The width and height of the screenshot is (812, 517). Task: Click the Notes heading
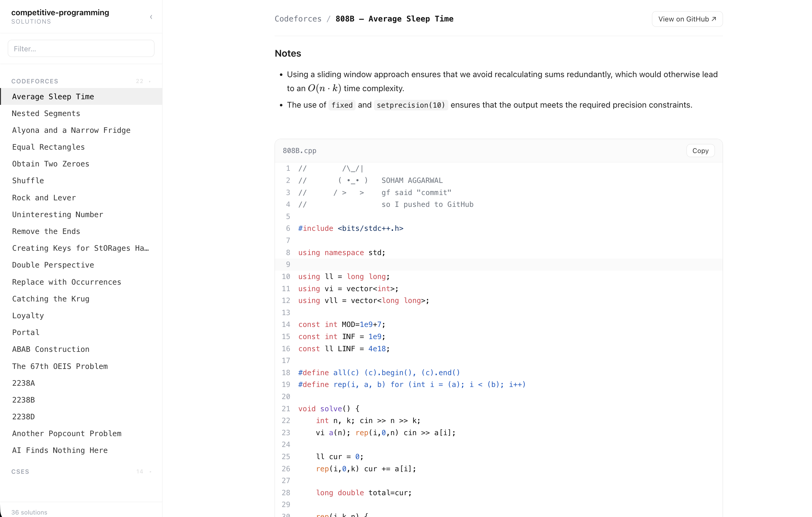(x=288, y=53)
